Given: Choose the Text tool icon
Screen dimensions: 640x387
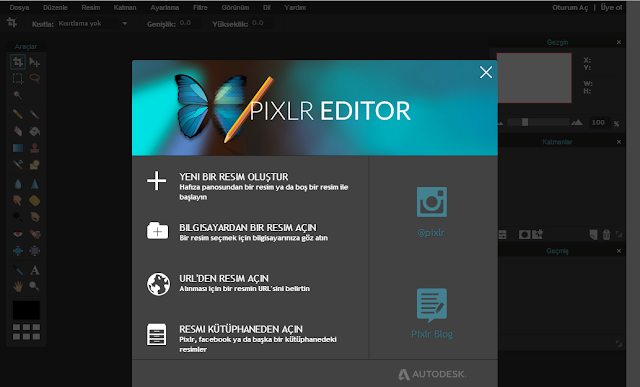Looking at the screenshot, I should click(35, 270).
